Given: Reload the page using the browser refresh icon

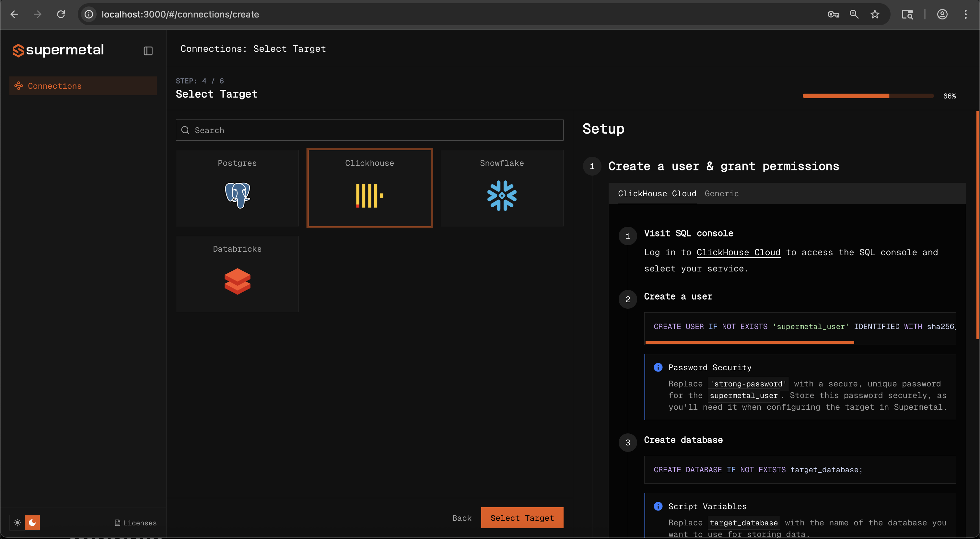Looking at the screenshot, I should (61, 14).
